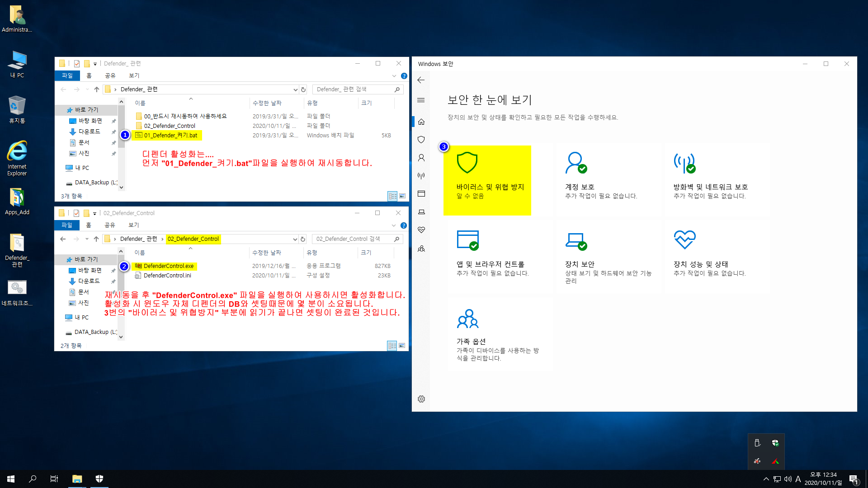868x488 pixels.
Task: Switch to large icons view in 02_Defender_Control window
Action: (402, 346)
